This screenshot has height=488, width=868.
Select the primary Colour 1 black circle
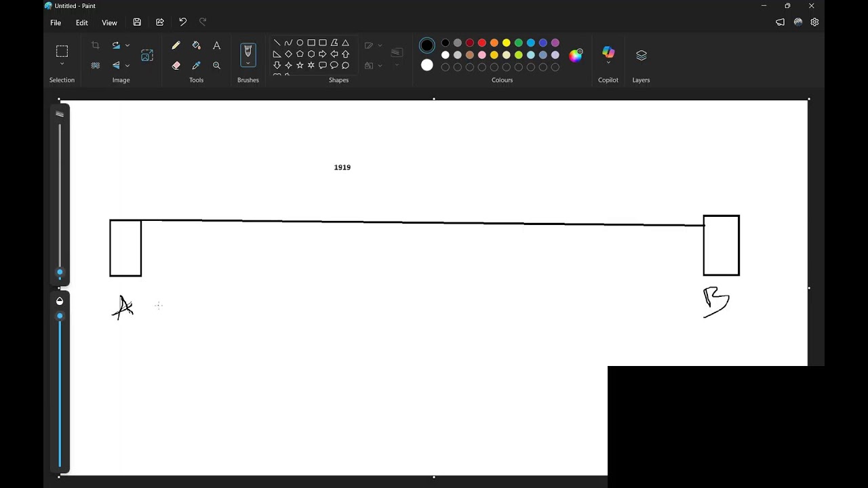[427, 45]
